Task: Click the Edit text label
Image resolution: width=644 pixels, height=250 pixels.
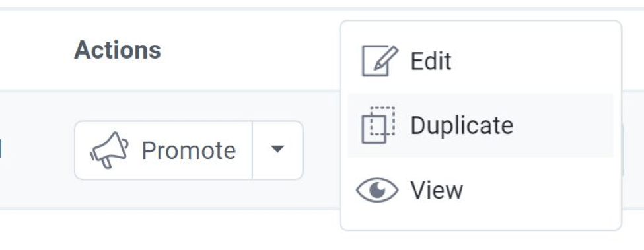Action: point(431,61)
